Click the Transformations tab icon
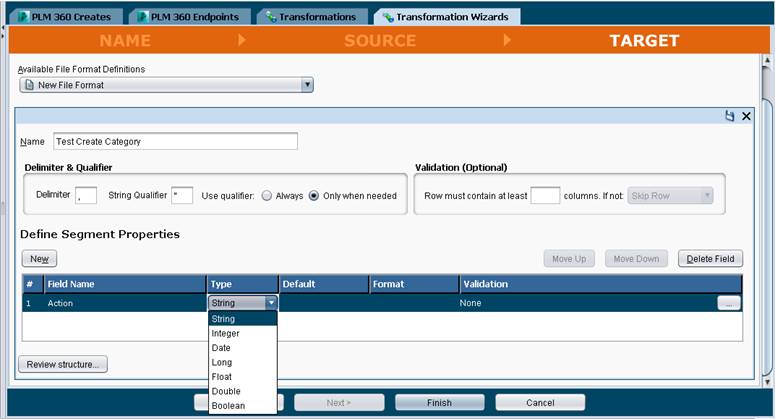 pyautogui.click(x=271, y=17)
